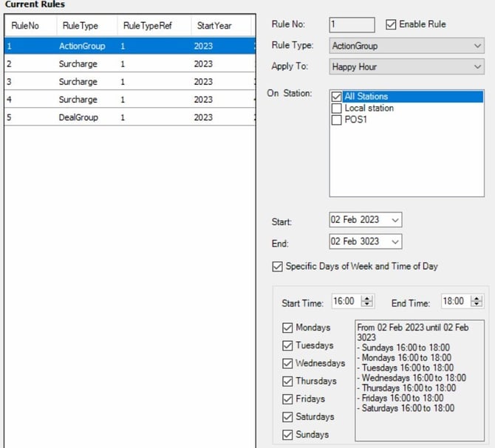Sort by the StartYear column header
Viewport: 495px width, 448px height.
click(214, 26)
